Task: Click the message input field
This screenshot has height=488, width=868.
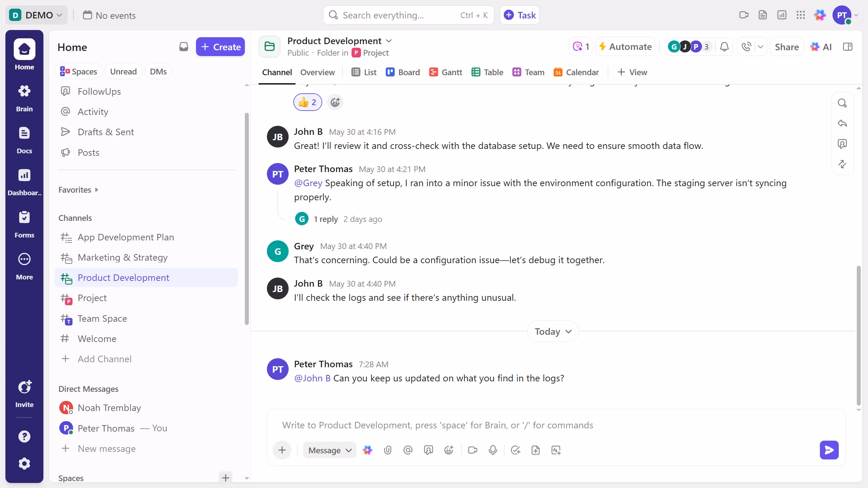Action: click(x=556, y=425)
